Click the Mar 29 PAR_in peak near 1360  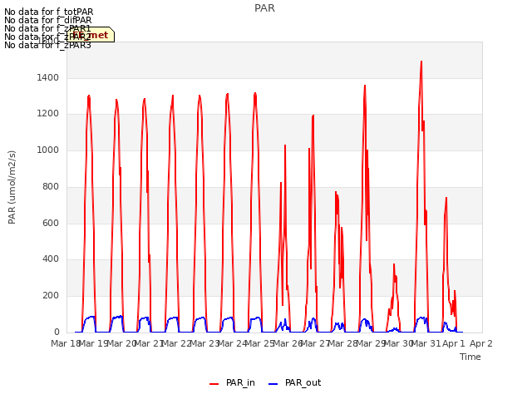365,86
